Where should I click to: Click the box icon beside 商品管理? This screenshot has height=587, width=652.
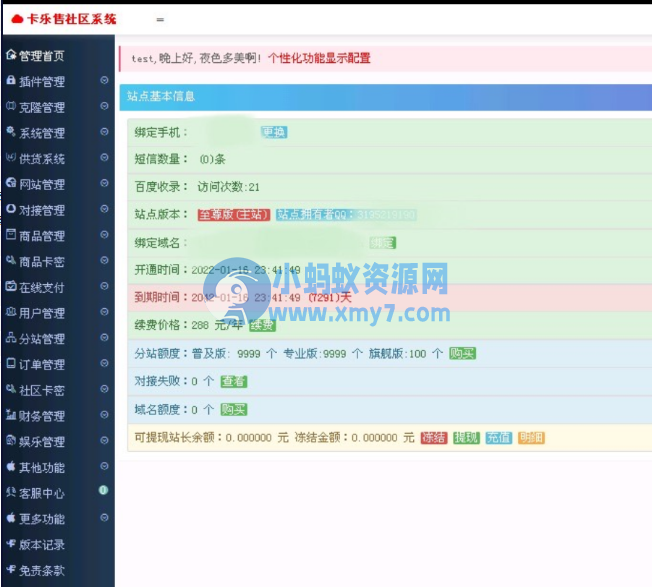[x=11, y=234]
